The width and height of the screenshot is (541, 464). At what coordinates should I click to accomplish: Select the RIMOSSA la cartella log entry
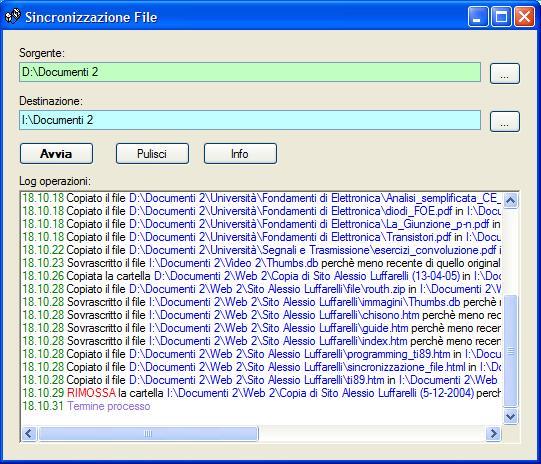coord(261,393)
